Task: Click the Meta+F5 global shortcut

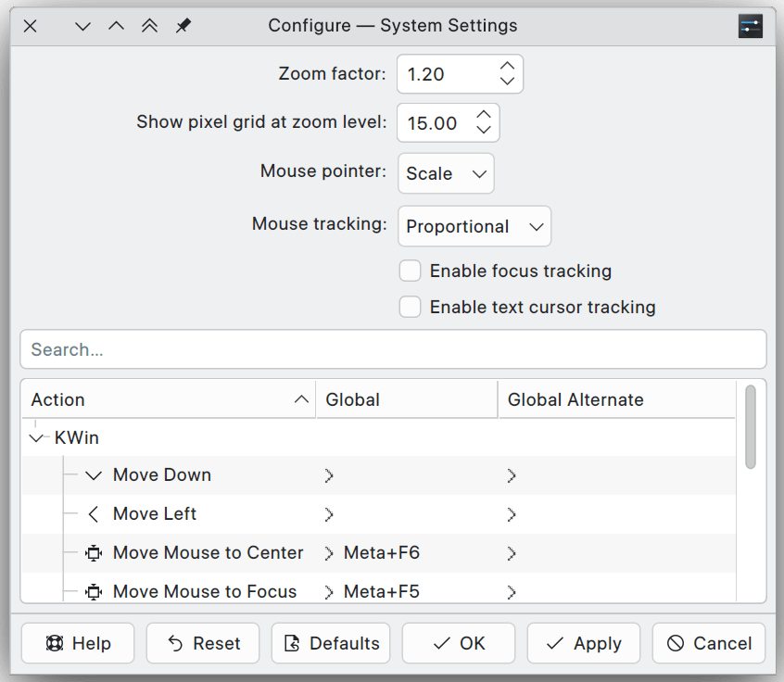Action: click(x=382, y=592)
